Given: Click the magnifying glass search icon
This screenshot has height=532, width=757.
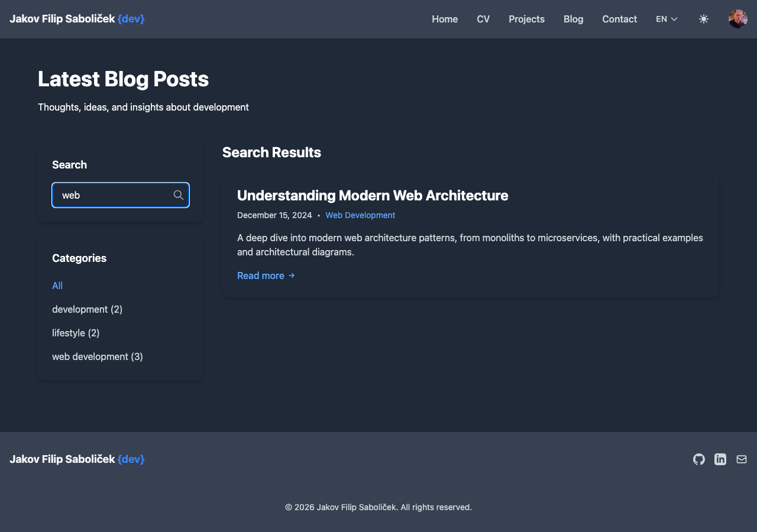Looking at the screenshot, I should pyautogui.click(x=178, y=194).
